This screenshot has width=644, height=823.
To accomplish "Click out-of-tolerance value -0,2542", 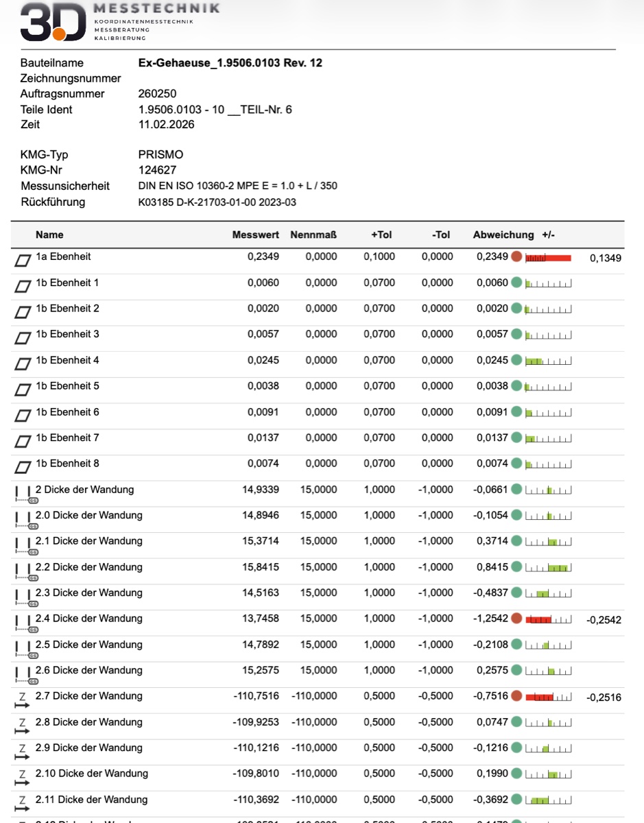I will click(x=604, y=620).
